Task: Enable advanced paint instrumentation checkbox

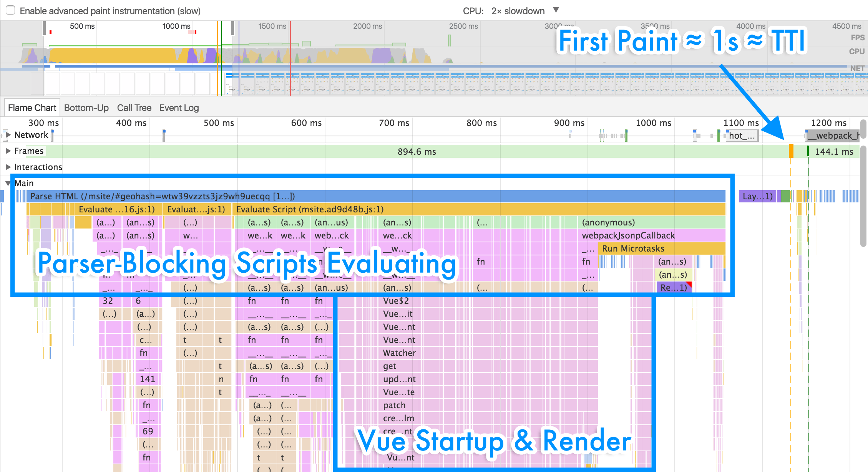Action: (x=10, y=10)
